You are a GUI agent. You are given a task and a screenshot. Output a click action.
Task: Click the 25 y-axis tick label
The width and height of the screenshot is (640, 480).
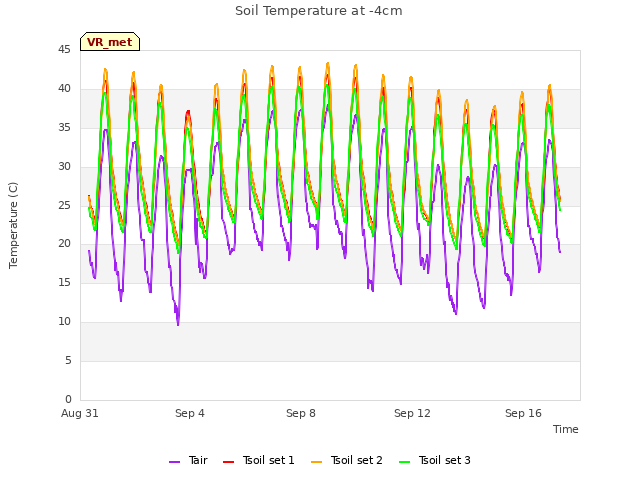(x=64, y=205)
